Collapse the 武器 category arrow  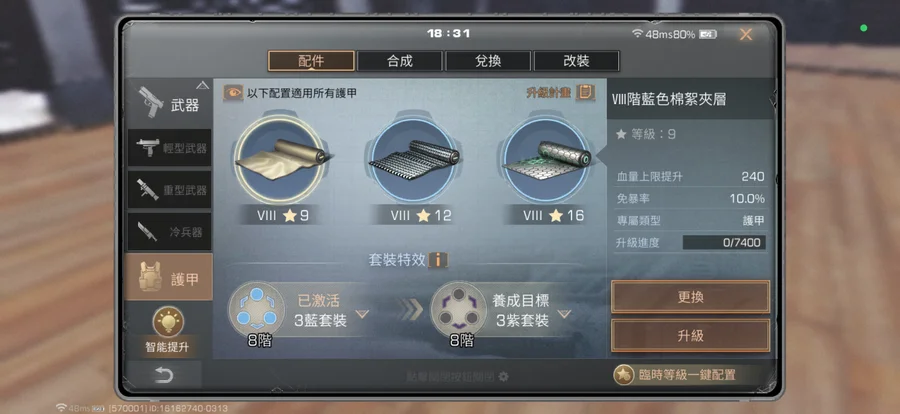pyautogui.click(x=202, y=86)
